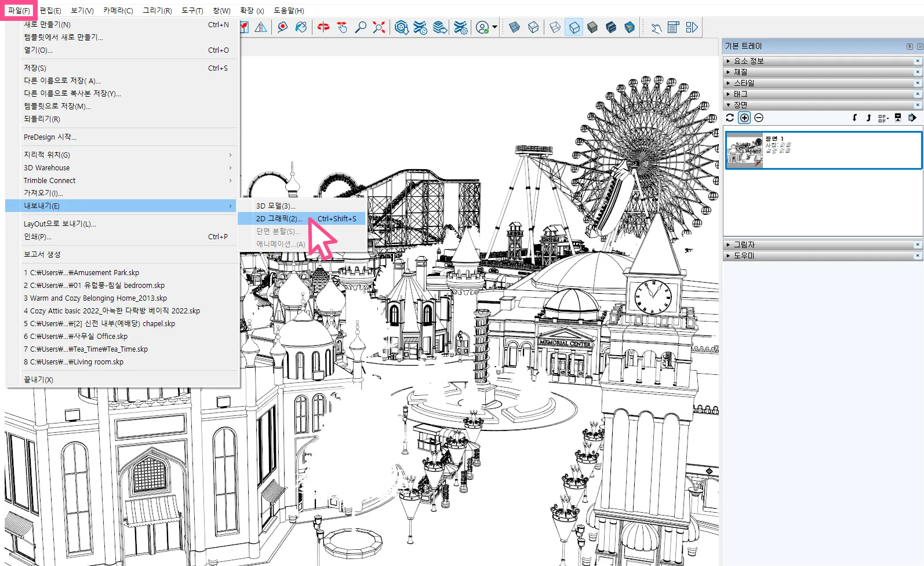924x566 pixels.
Task: Open the scene view options dropdown
Action: pyautogui.click(x=883, y=118)
